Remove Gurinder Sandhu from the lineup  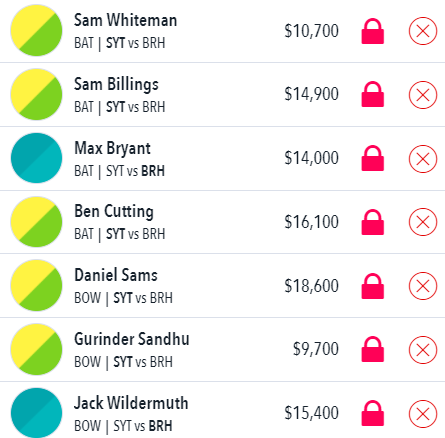pos(423,350)
